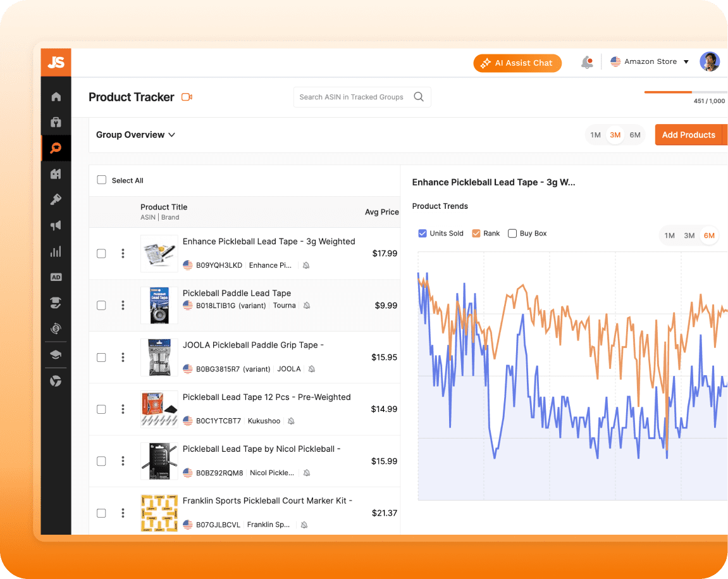Open three-dot menu for Pickleball Paddle Lead Tape
The width and height of the screenshot is (728, 579).
pyautogui.click(x=123, y=305)
